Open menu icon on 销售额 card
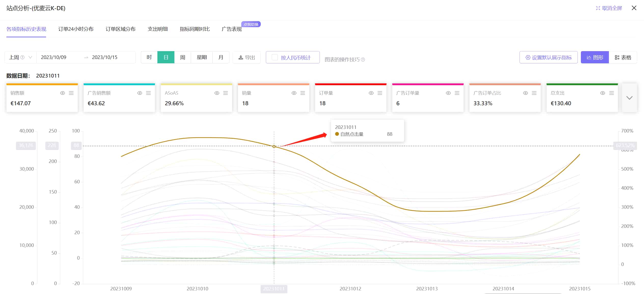Viewport: 644px width, 294px height. click(71, 93)
